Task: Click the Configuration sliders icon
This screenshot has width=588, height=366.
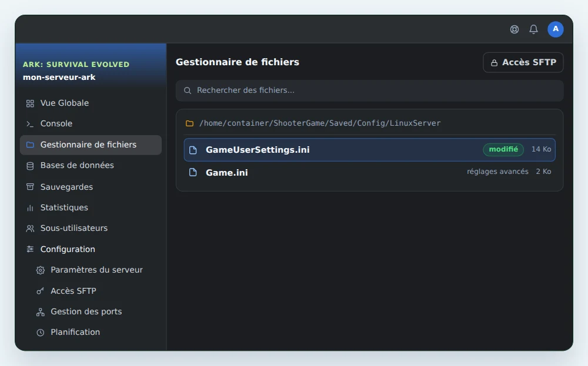Action: coord(30,249)
